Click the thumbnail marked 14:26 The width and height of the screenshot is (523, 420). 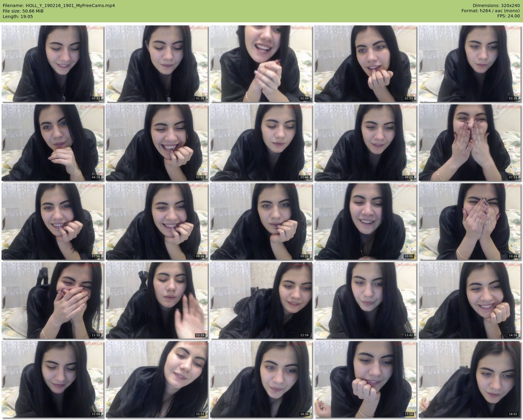[470, 300]
